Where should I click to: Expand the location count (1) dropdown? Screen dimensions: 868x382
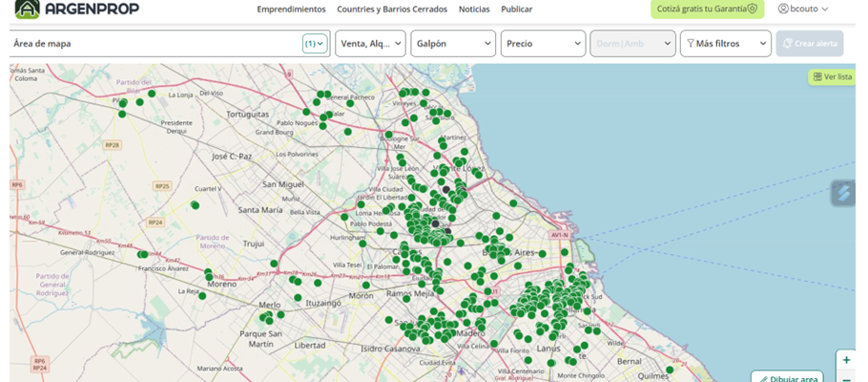315,44
